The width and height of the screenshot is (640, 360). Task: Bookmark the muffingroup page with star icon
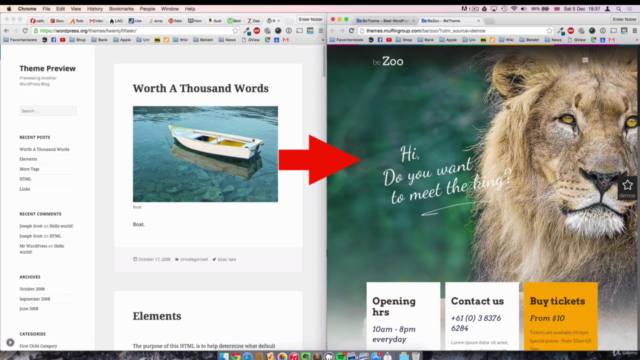(549, 31)
